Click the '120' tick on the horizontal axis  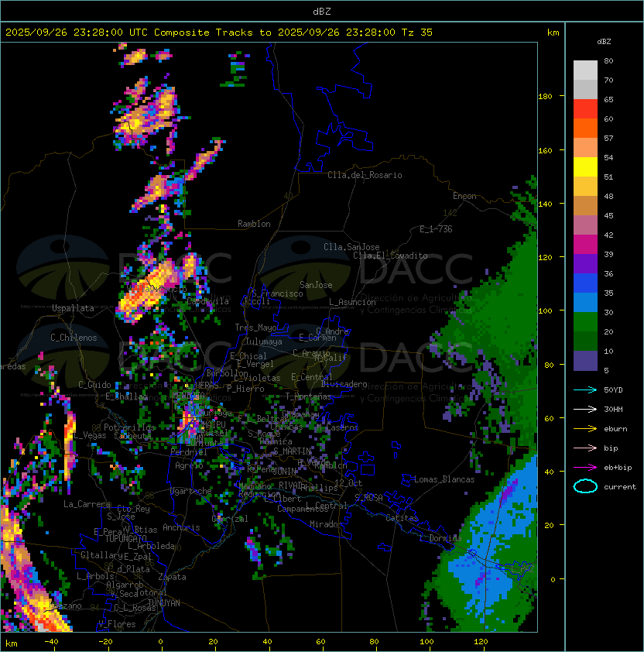click(x=481, y=642)
